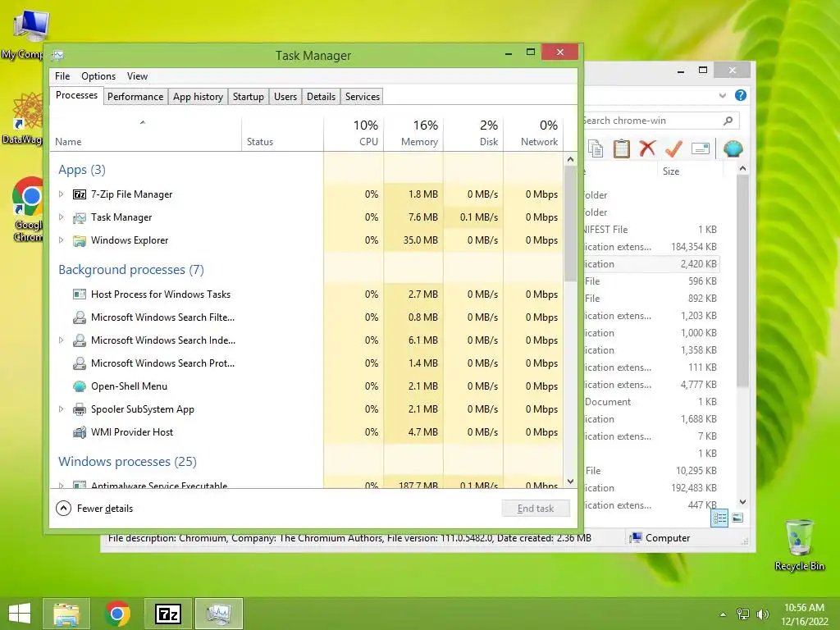
Task: Switch to the Performance tab
Action: (135, 97)
